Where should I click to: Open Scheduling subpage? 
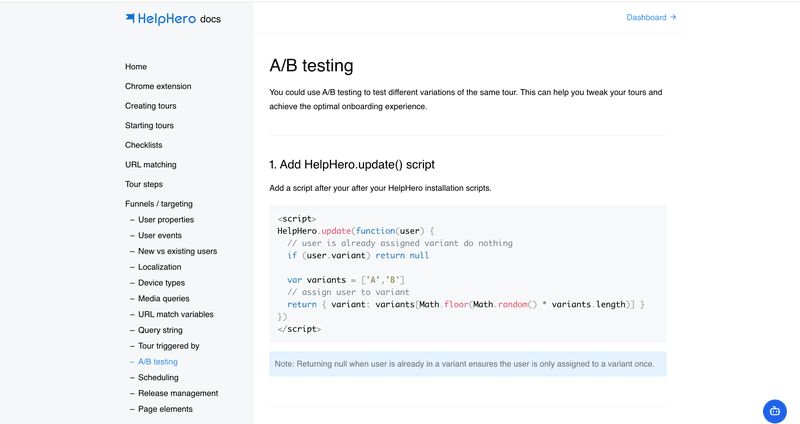point(158,378)
